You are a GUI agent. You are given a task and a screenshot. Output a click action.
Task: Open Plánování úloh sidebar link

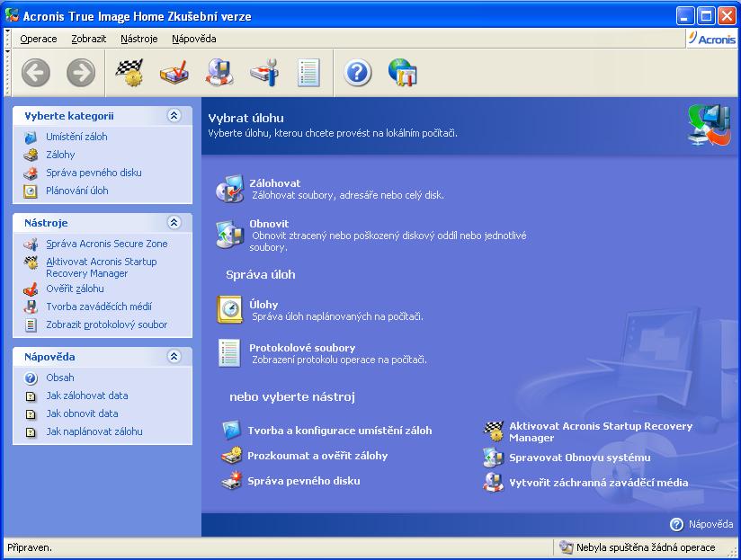[77, 191]
